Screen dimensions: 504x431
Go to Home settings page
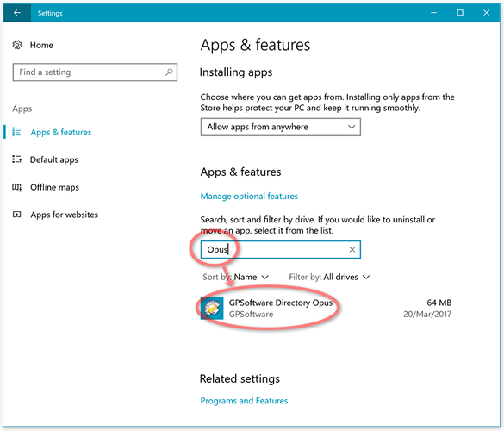pos(41,45)
